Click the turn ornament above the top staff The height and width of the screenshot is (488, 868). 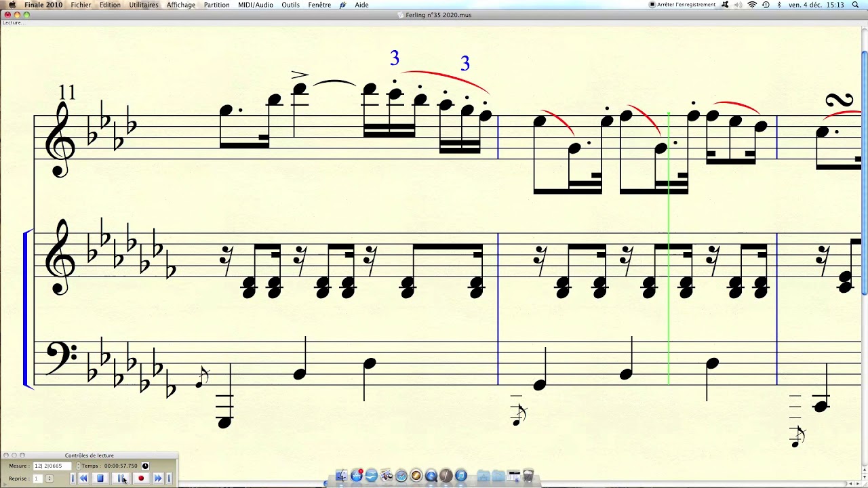click(x=840, y=102)
